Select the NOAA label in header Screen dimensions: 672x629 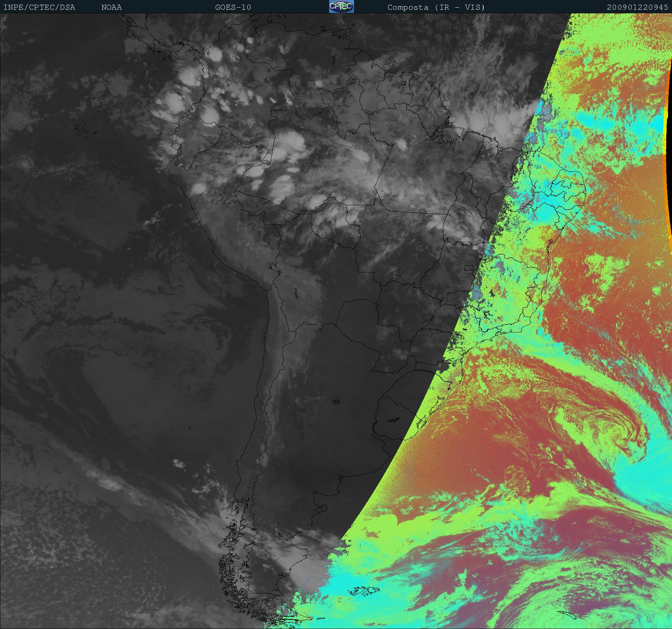(111, 7)
